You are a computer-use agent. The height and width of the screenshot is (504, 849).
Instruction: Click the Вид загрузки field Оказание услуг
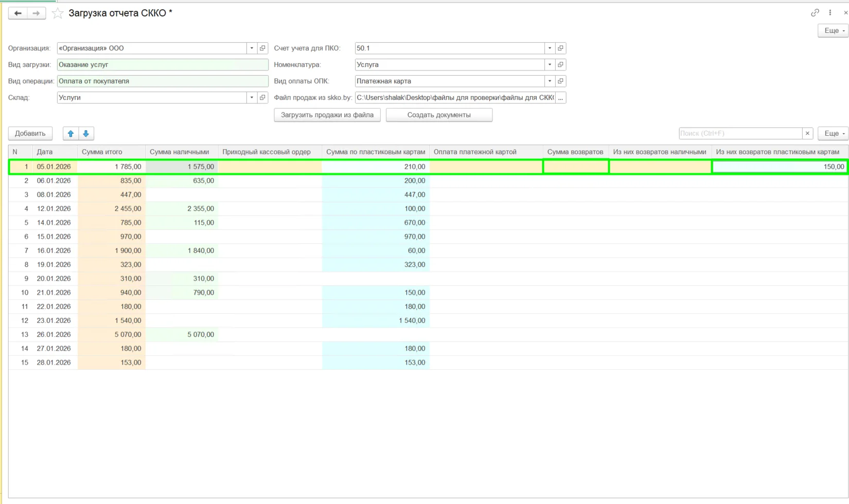pyautogui.click(x=163, y=65)
